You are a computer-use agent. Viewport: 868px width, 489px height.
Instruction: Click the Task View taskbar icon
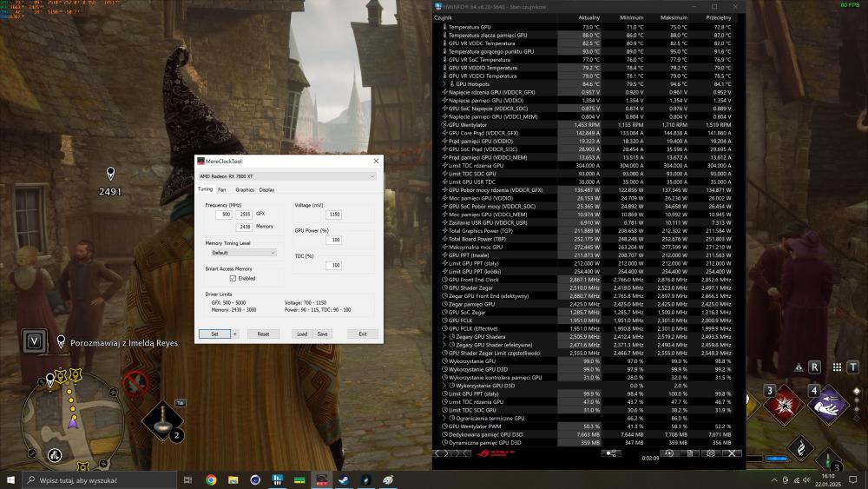(188, 479)
